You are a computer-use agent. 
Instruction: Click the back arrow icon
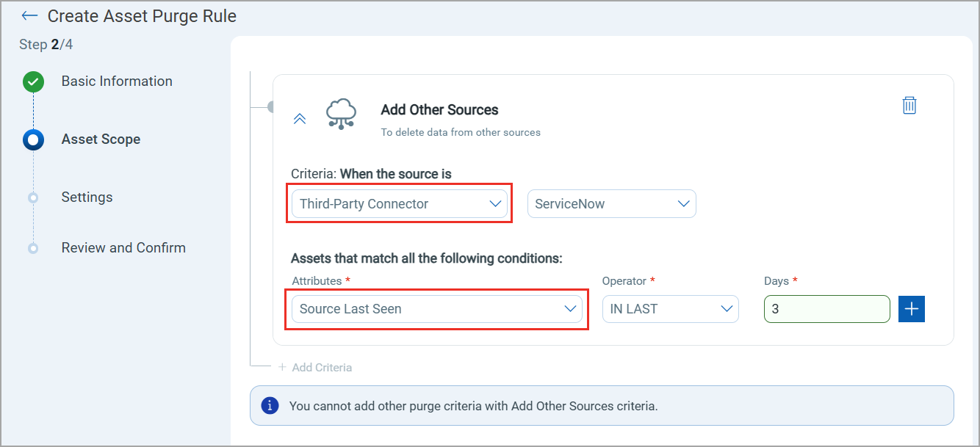coord(29,15)
